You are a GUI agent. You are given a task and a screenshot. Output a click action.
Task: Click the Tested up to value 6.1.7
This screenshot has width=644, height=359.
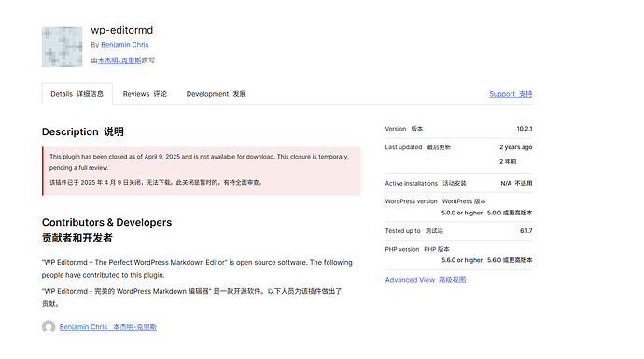(x=525, y=231)
